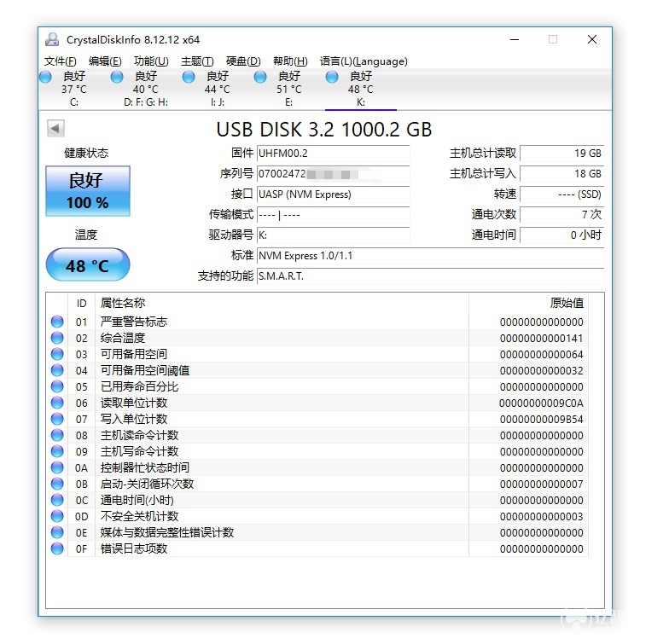Select disk tab showing 51 °C
The width and height of the screenshot is (669, 644).
click(288, 90)
